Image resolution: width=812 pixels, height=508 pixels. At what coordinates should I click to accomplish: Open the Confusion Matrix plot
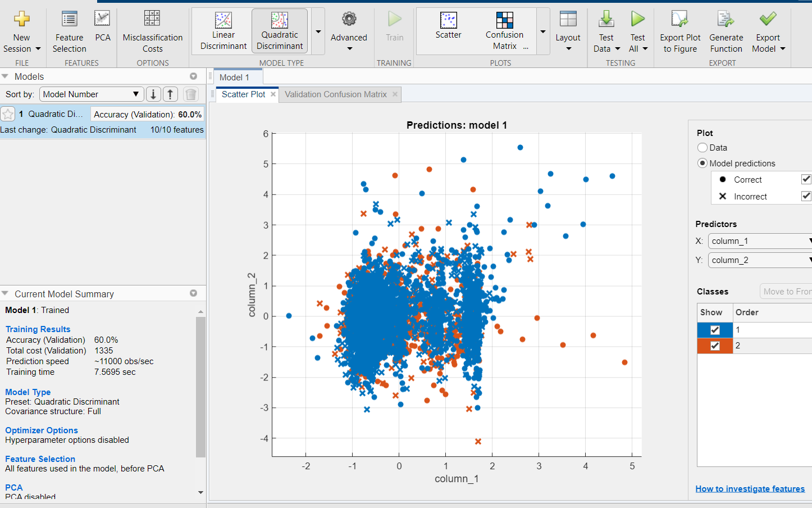(x=504, y=31)
